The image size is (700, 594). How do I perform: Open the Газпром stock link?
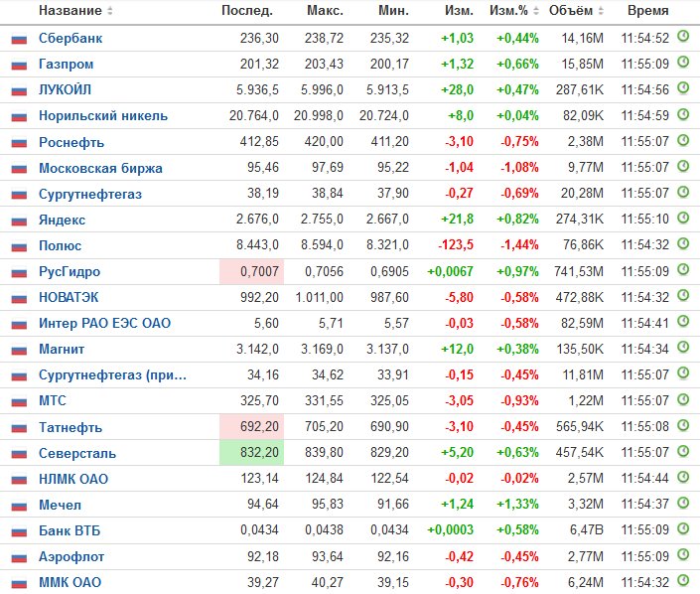click(67, 65)
